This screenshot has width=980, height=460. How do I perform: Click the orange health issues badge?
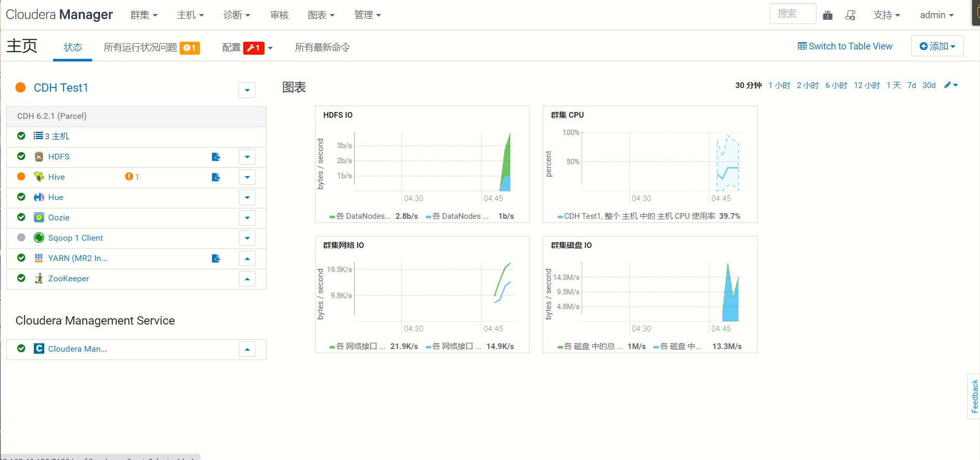coord(190,48)
